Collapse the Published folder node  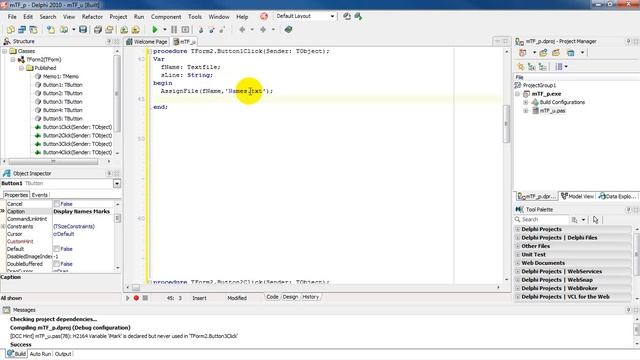(x=22, y=68)
